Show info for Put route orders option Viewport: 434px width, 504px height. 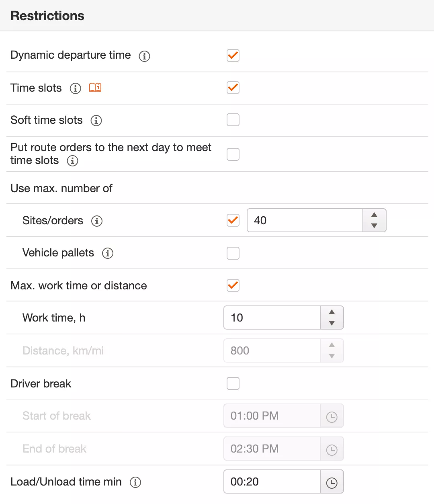pyautogui.click(x=72, y=161)
